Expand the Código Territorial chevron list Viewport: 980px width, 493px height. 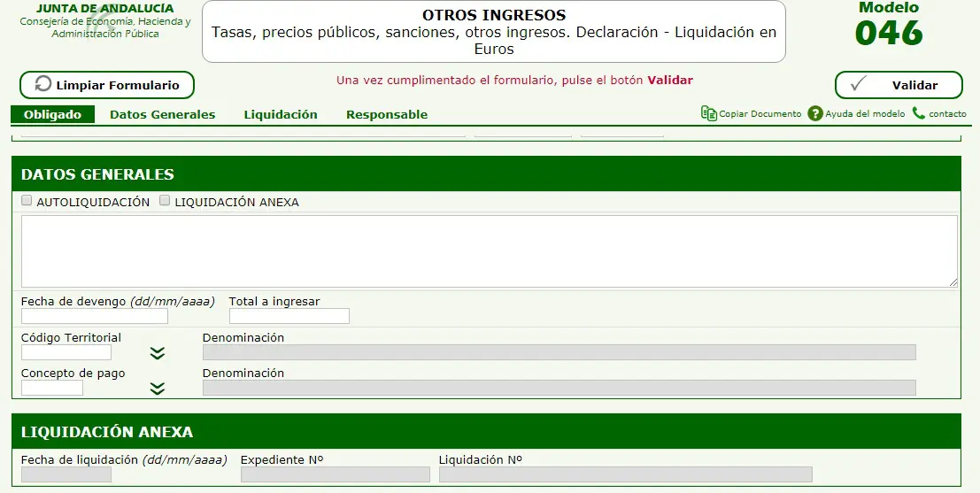click(158, 353)
